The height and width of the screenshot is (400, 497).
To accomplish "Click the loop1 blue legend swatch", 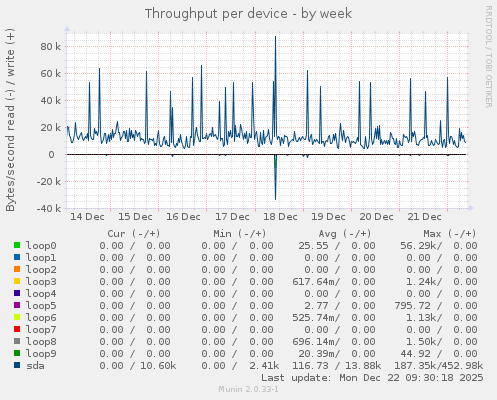I will [x=17, y=257].
